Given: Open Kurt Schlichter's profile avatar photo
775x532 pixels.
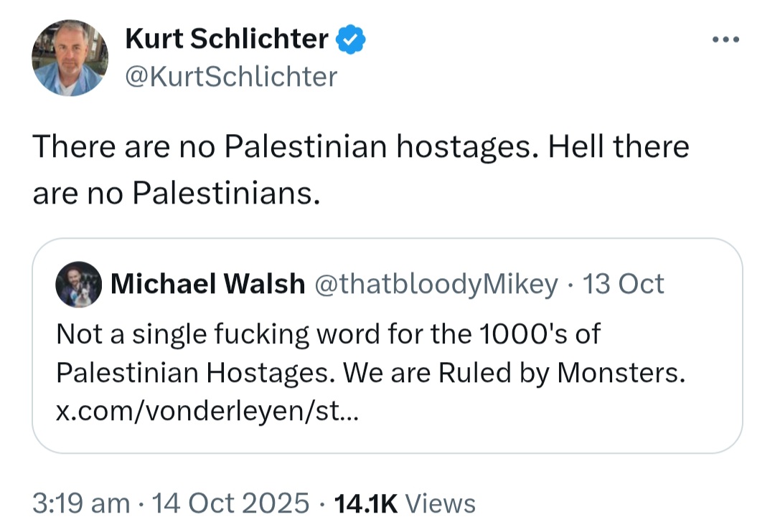Looking at the screenshot, I should click(70, 58).
